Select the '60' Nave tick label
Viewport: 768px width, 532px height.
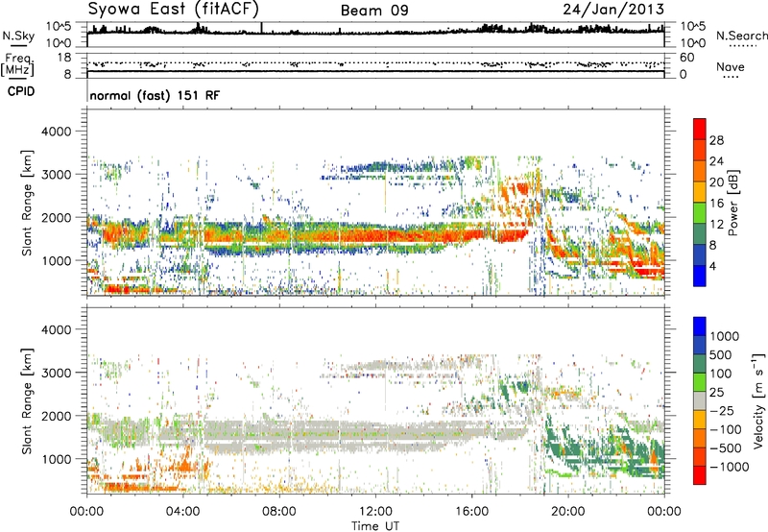point(687,58)
